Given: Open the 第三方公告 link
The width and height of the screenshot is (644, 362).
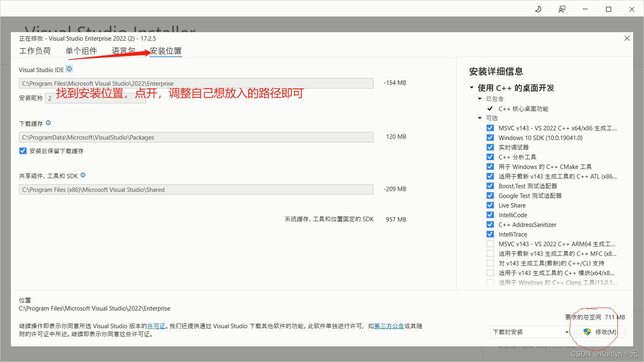Looking at the screenshot, I should point(389,326).
